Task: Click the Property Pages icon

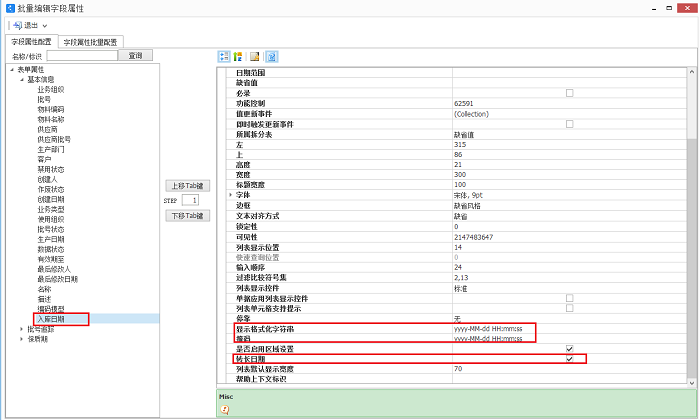Action: click(x=255, y=56)
